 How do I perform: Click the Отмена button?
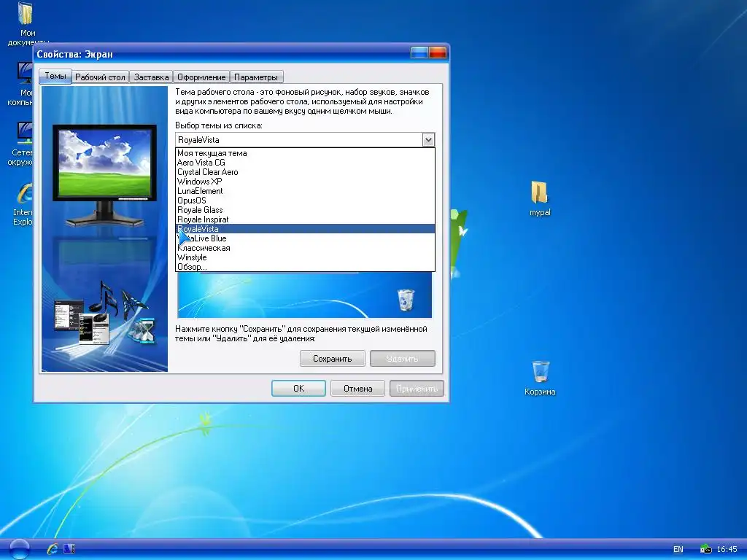pos(357,389)
